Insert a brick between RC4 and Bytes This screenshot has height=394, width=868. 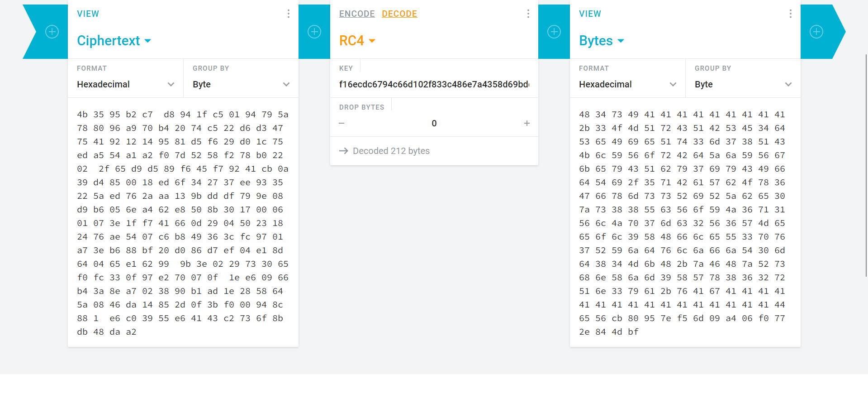554,32
